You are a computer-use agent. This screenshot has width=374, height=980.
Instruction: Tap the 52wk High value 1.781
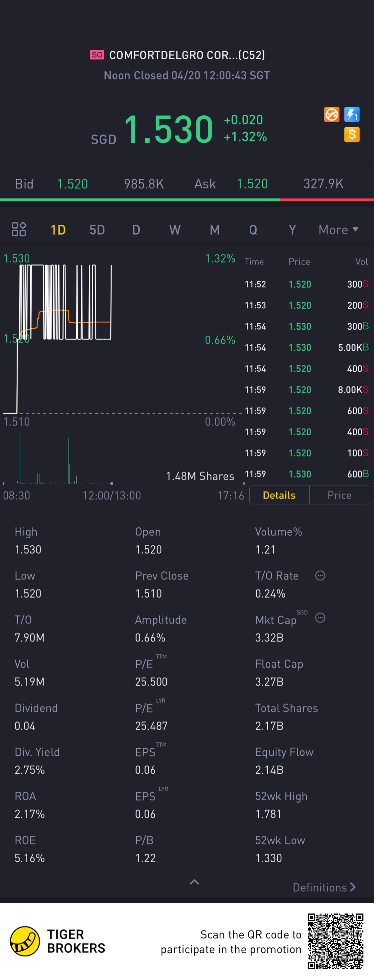click(268, 815)
